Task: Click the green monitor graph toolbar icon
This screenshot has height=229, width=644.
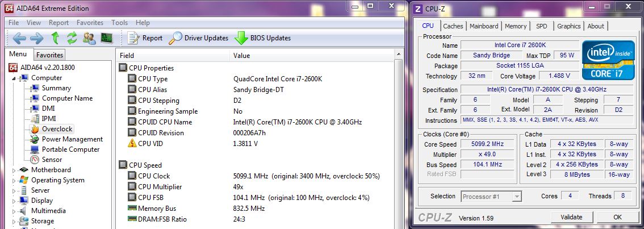Action: pos(106,38)
